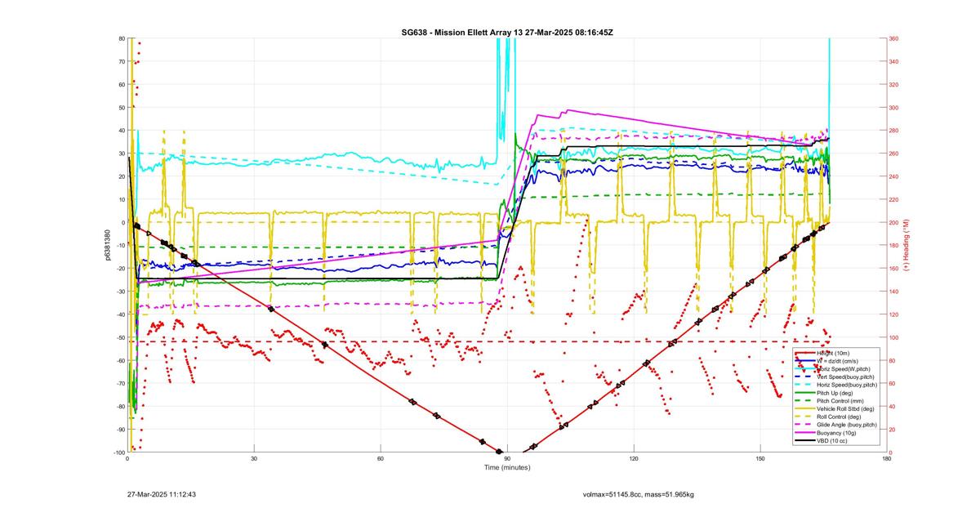Select 'Buoyancy (10g)' legend entry

(836, 433)
